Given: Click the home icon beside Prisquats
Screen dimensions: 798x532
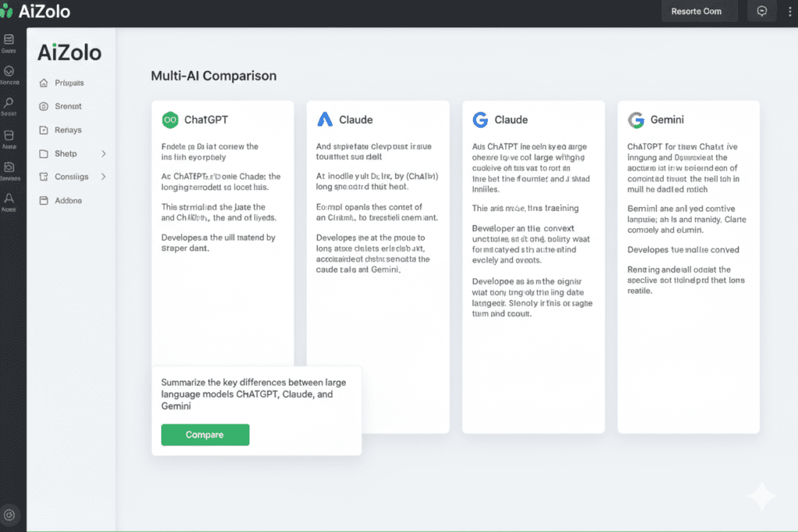Looking at the screenshot, I should click(x=43, y=83).
